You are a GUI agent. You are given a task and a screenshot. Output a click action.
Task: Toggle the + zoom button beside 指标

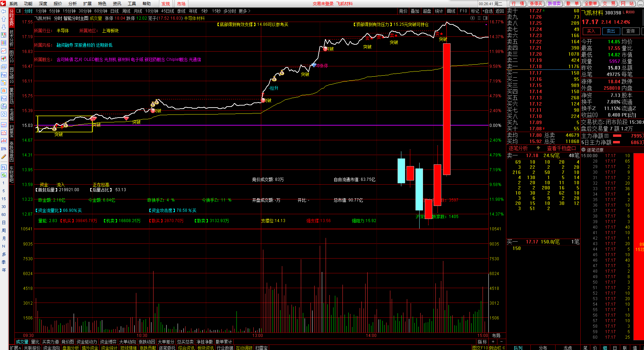(x=493, y=342)
